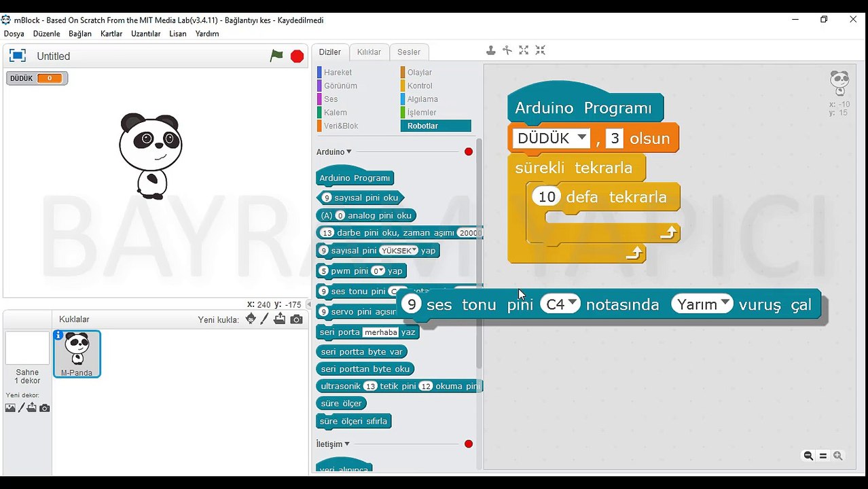Click the süre ölçeri sıfırla block
The width and height of the screenshot is (868, 489).
pyautogui.click(x=354, y=421)
